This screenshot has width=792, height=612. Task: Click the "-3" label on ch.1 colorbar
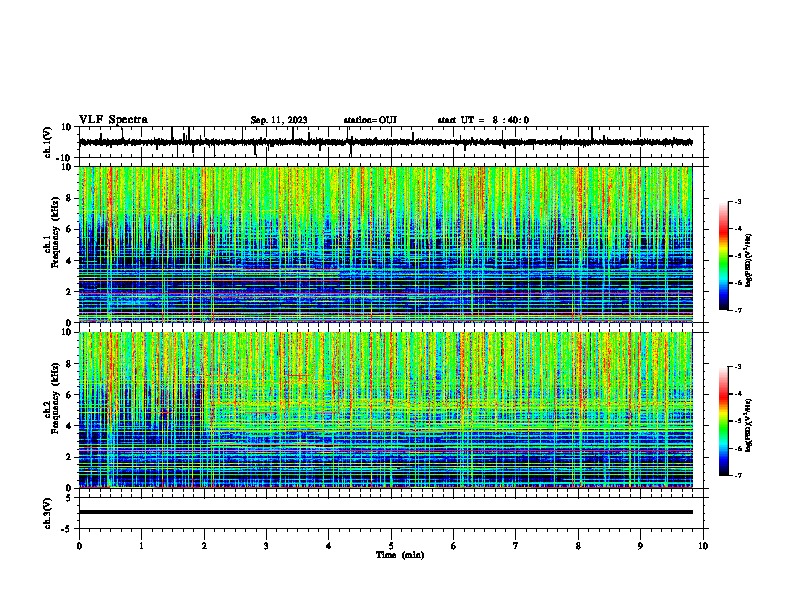(737, 202)
